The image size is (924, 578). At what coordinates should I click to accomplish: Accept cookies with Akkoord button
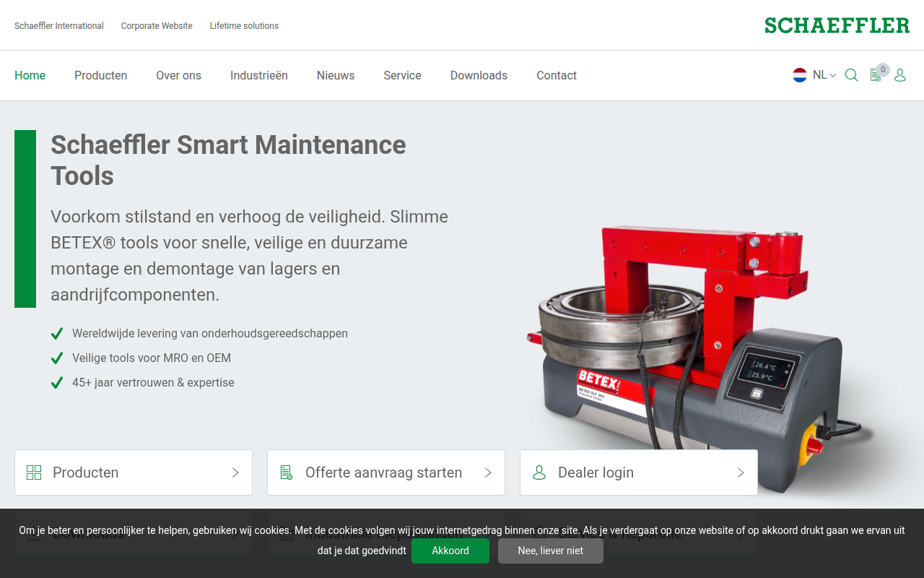[450, 551]
